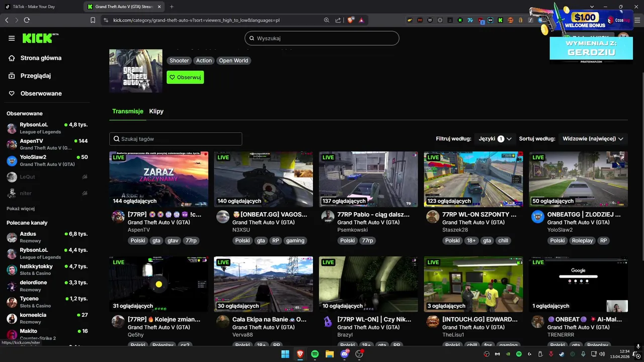Open the Kick hamburger sidebar menu

(12, 38)
